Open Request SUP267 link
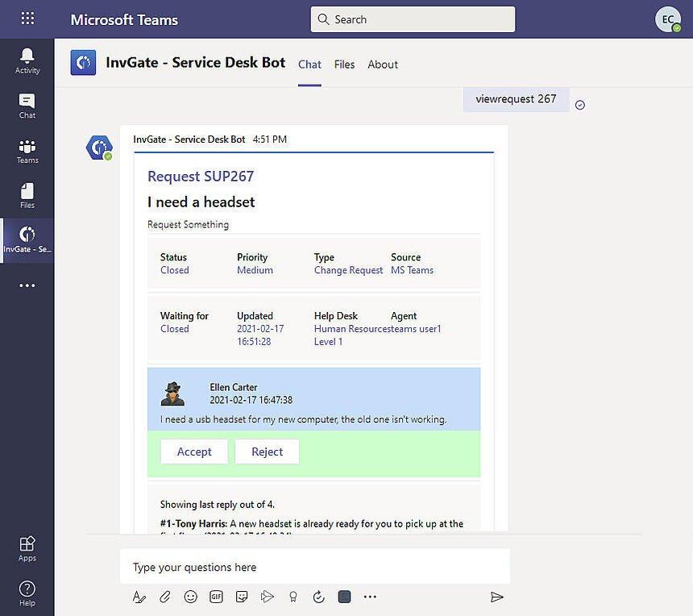Viewport: 693px width, 616px height. coord(201,176)
